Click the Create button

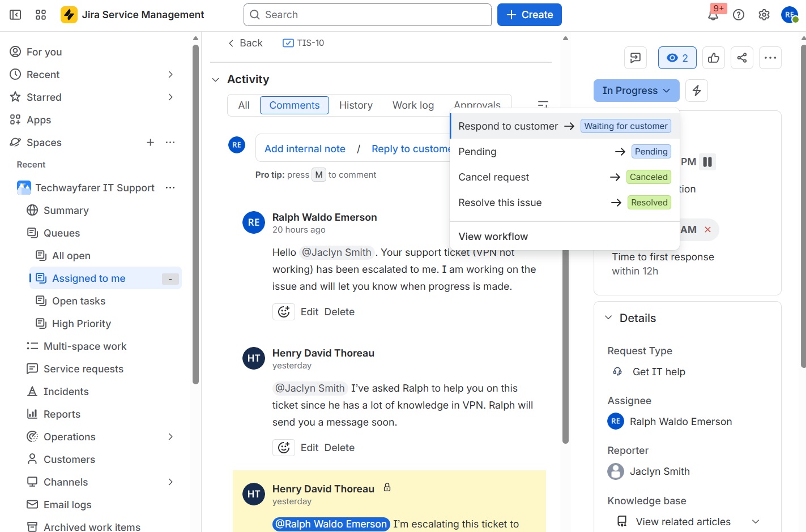click(530, 15)
